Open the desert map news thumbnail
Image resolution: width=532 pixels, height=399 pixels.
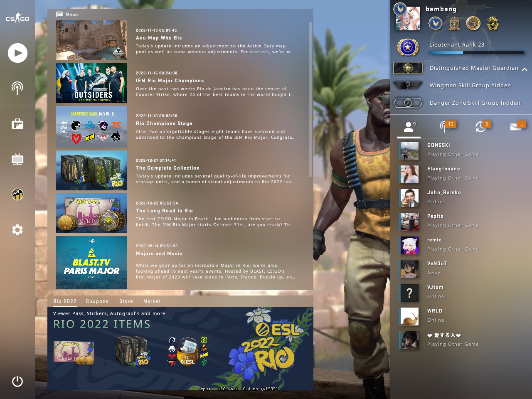click(91, 40)
